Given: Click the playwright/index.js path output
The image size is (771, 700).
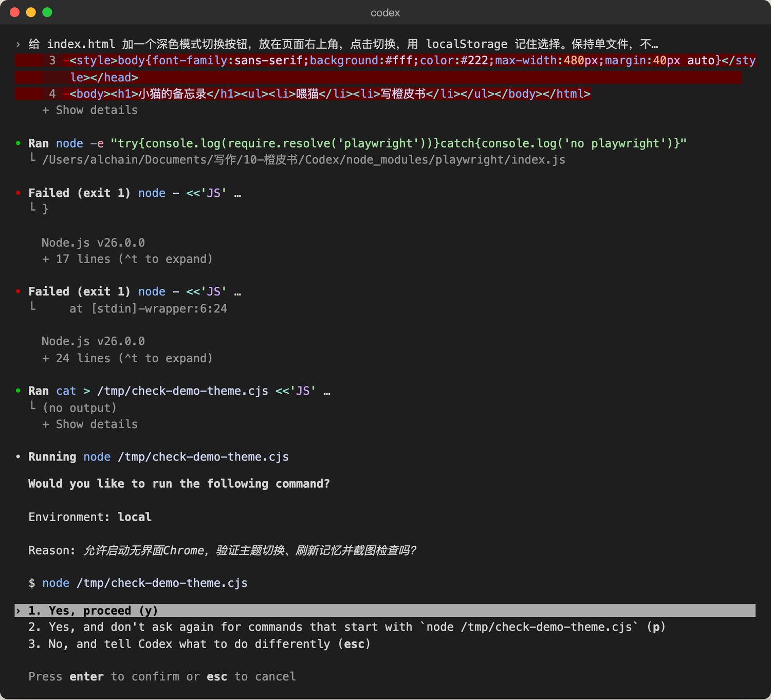Looking at the screenshot, I should click(303, 160).
